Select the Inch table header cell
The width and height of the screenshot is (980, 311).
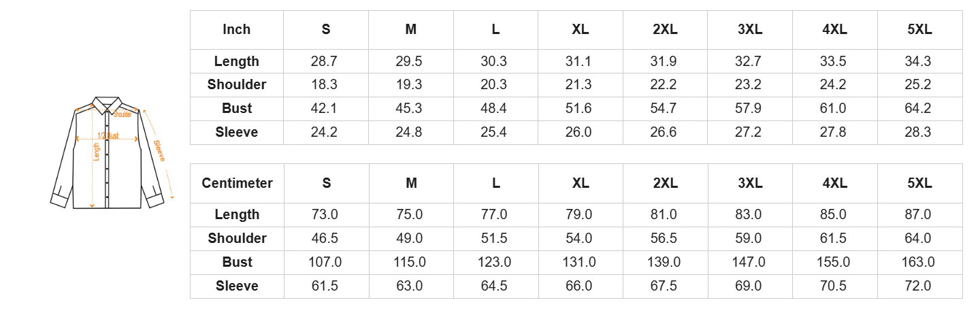[237, 29]
